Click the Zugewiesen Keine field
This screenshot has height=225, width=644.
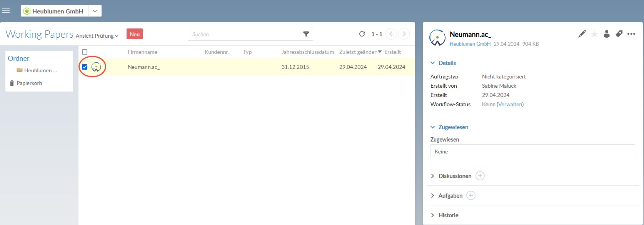coord(532,152)
